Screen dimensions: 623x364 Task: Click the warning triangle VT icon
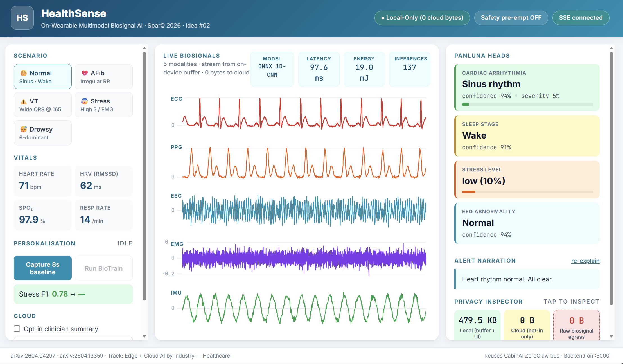24,101
